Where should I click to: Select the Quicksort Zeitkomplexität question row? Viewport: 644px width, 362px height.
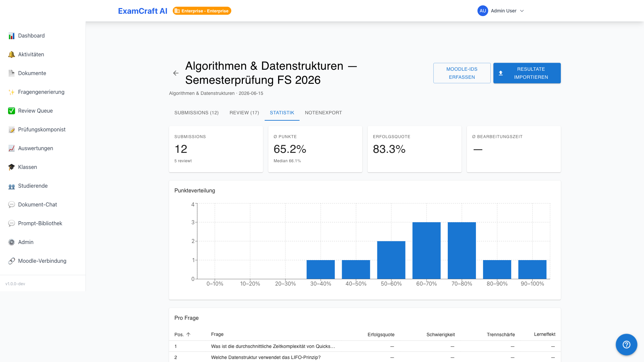click(x=365, y=346)
